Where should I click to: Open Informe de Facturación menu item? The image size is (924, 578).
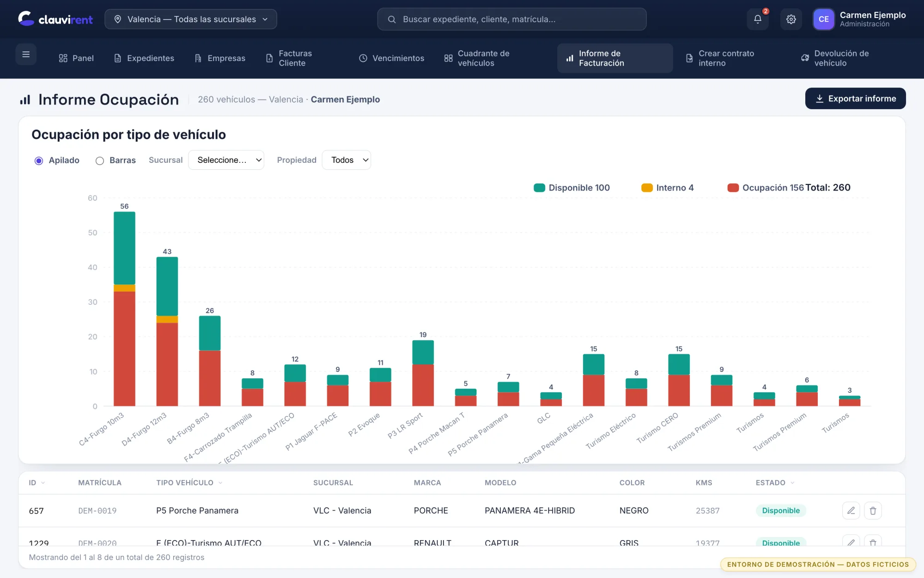(615, 58)
